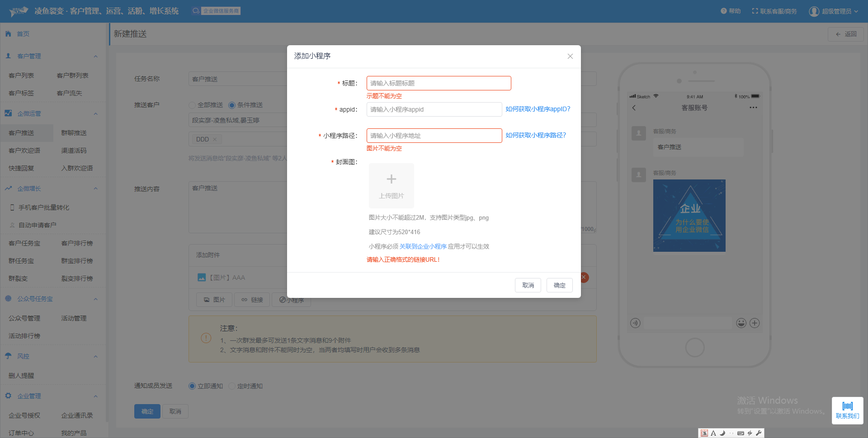
Task: Click the voice icon in phone preview
Action: [x=635, y=323]
